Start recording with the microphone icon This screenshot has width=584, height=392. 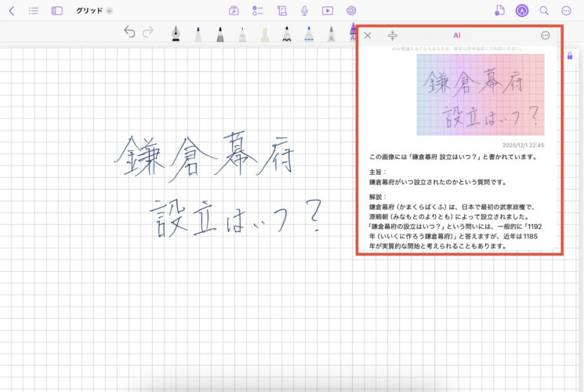(304, 11)
